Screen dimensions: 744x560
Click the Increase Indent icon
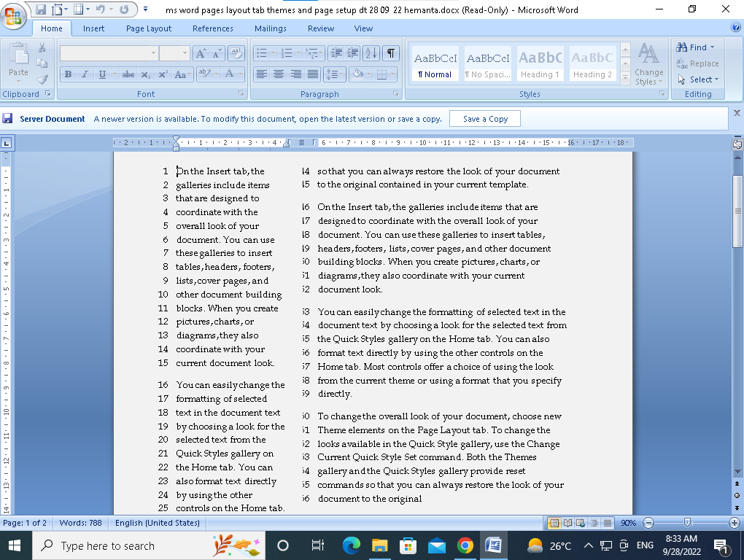tap(352, 53)
